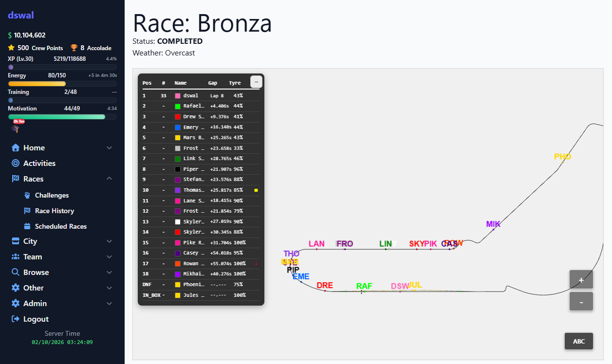Open the Admin menu

[x=35, y=304]
